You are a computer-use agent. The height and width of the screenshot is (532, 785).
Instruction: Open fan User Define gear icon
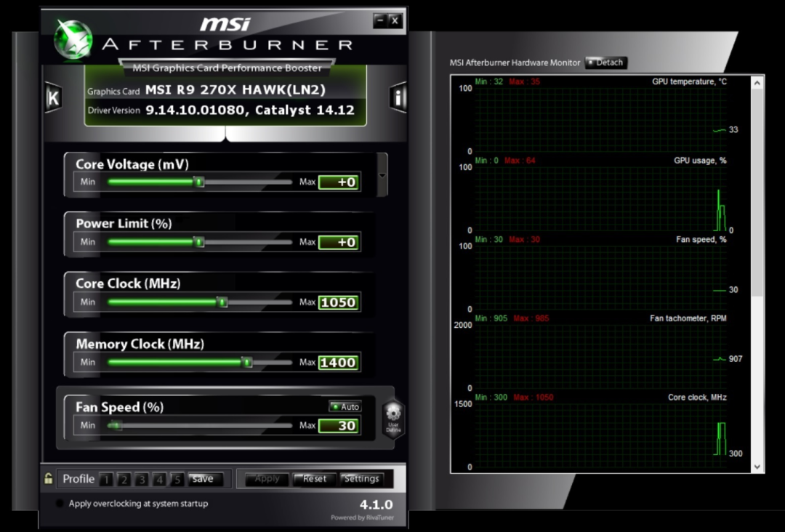(x=393, y=419)
